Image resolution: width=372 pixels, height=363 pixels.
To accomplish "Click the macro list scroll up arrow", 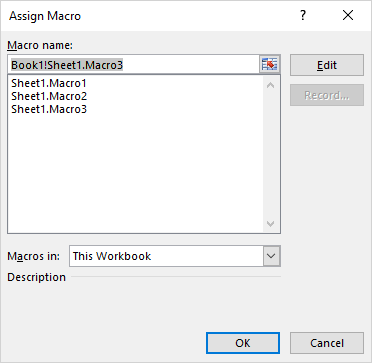I will tap(271, 85).
